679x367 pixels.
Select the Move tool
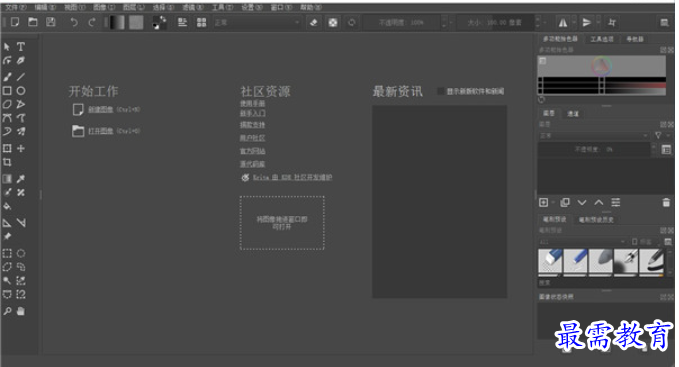20,148
